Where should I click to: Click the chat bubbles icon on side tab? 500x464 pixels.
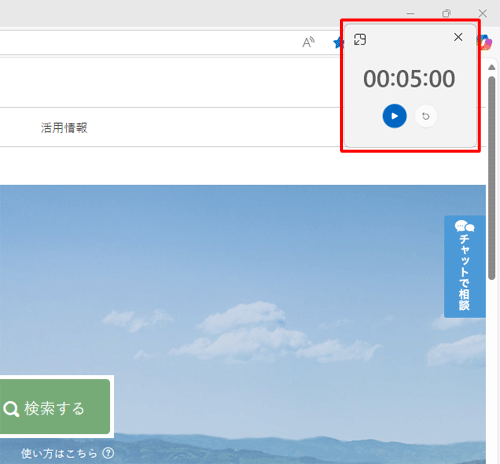[x=464, y=226]
